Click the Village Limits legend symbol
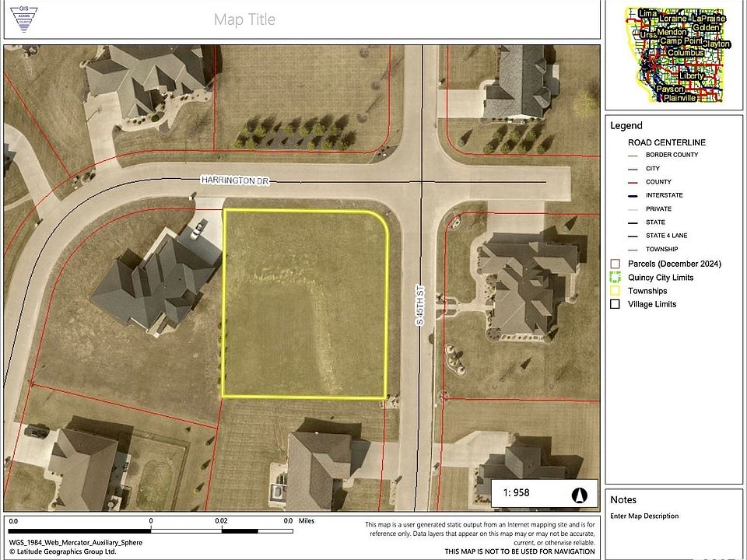Screen dimensions: 747x560 615,304
